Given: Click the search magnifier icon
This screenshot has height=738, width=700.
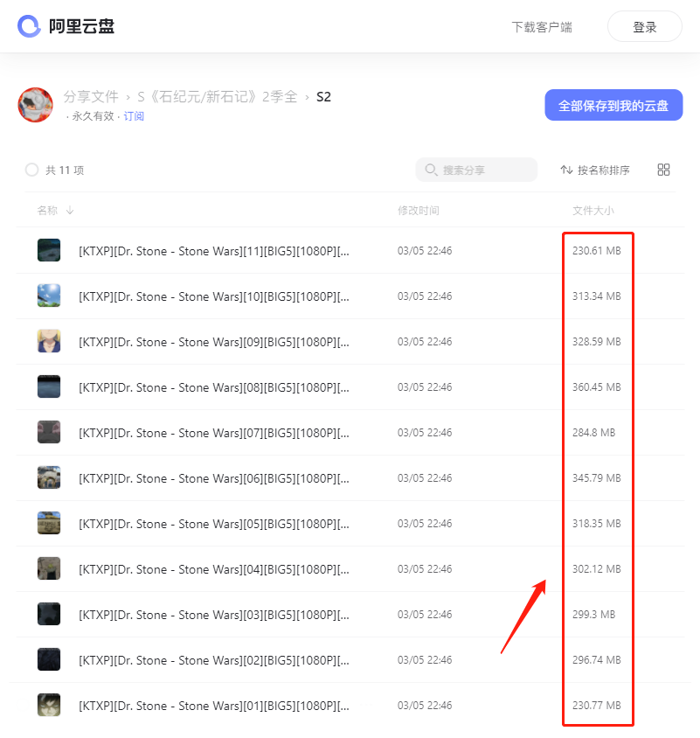Looking at the screenshot, I should (x=431, y=170).
